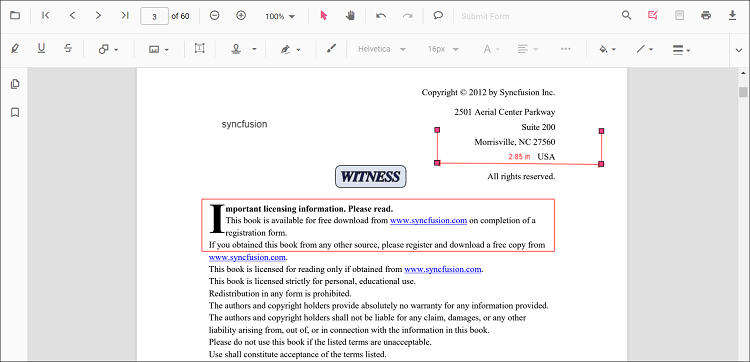Open text properties three-dots menu

coord(565,49)
